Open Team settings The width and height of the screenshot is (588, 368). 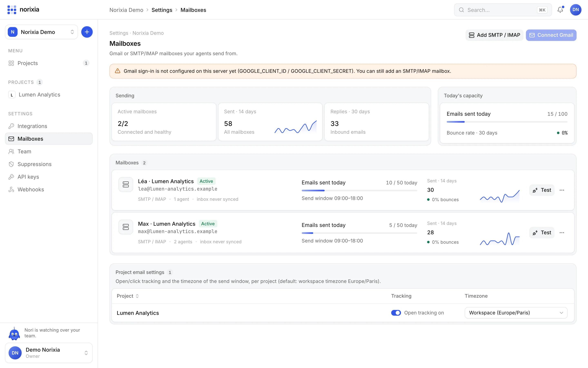tap(49, 151)
